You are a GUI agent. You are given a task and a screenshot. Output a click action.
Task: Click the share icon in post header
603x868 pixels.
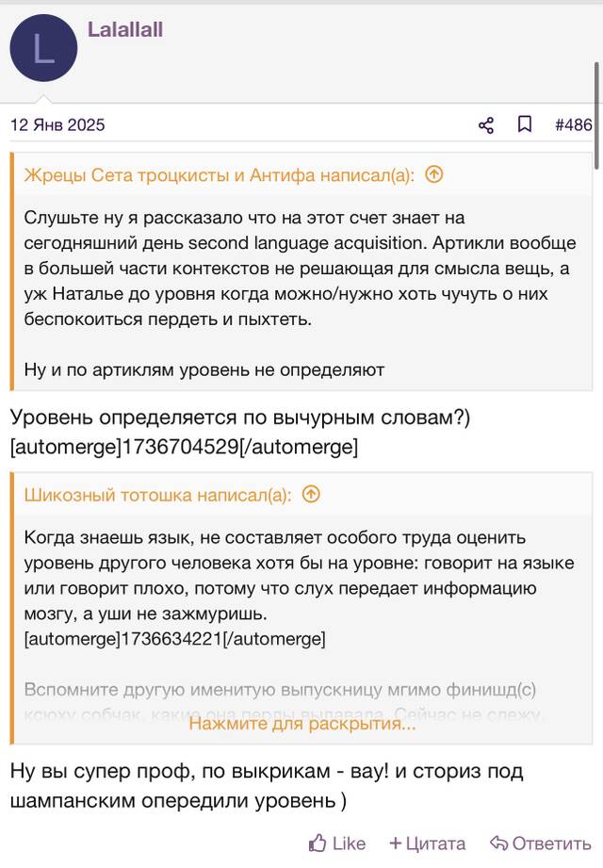point(486,125)
